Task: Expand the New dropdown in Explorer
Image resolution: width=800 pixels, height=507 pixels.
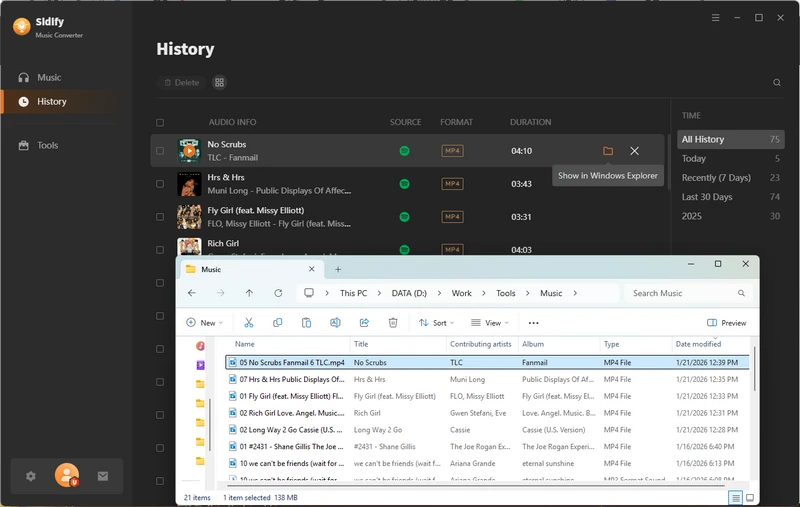Action: [204, 323]
